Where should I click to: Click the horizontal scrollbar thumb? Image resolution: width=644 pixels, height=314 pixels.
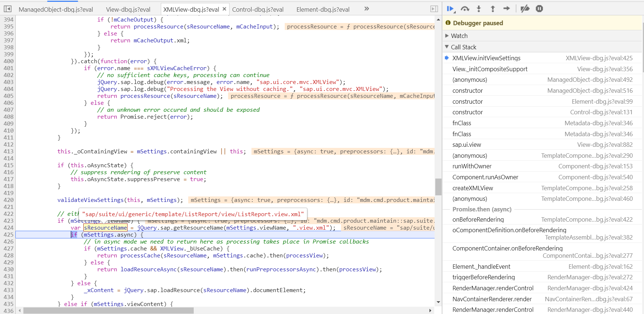point(109,310)
